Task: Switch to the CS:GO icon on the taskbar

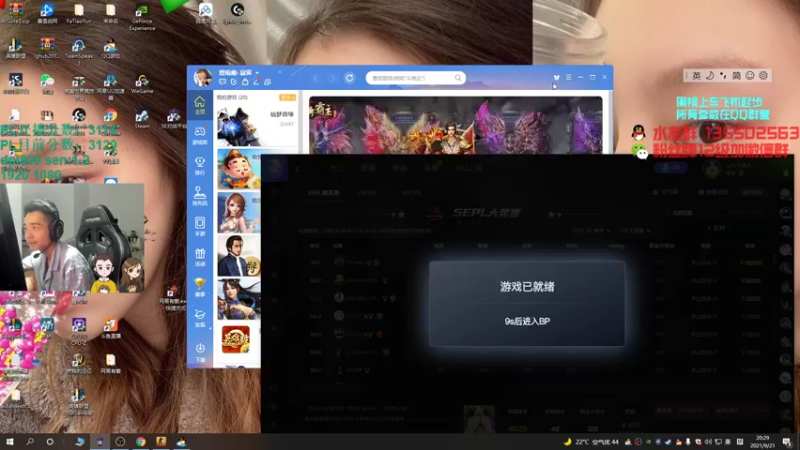Action: [161, 442]
